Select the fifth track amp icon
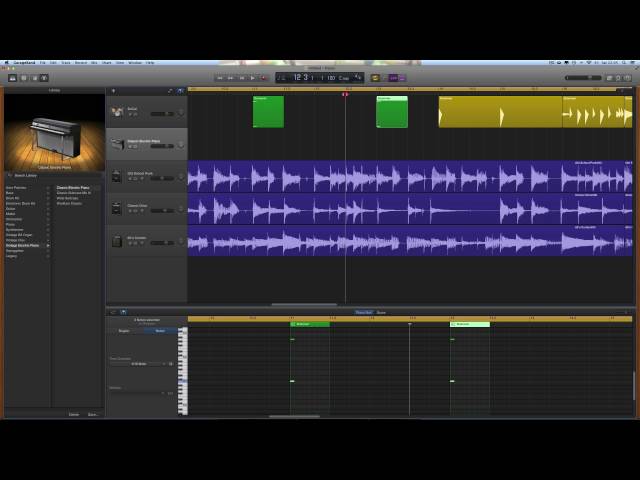The width and height of the screenshot is (640, 480). pos(117,241)
